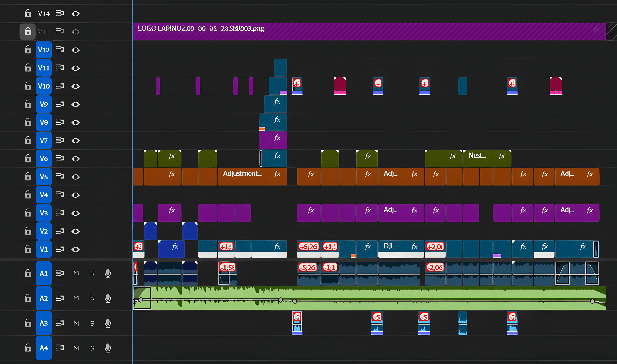The width and height of the screenshot is (617, 364).
Task: Toggle sync lock on track V2
Action: [60, 231]
